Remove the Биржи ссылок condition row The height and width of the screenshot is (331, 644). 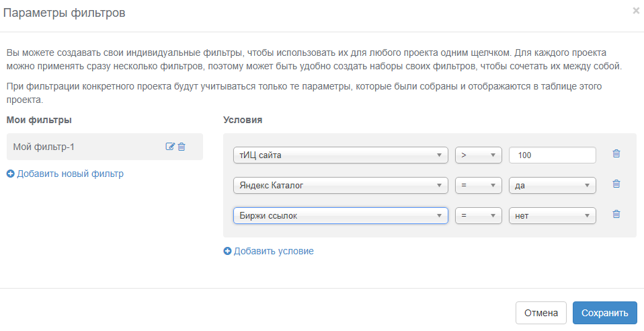point(616,214)
